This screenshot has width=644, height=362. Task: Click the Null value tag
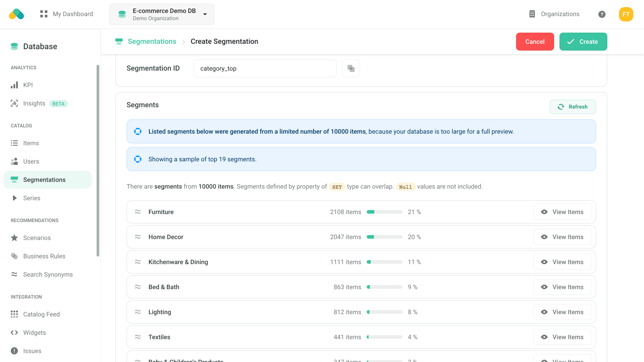(406, 187)
